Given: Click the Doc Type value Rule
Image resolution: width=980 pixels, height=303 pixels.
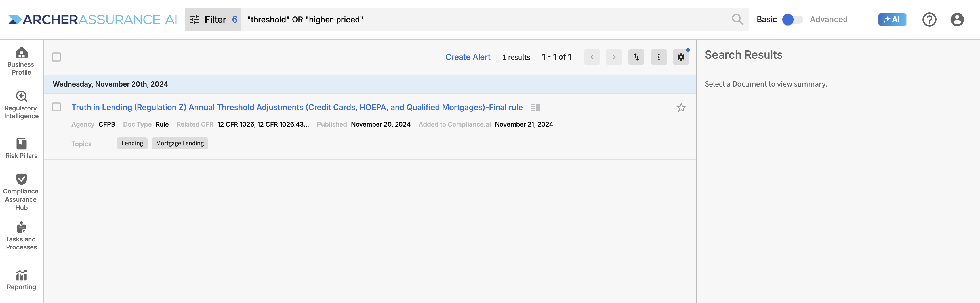Looking at the screenshot, I should coord(162,124).
